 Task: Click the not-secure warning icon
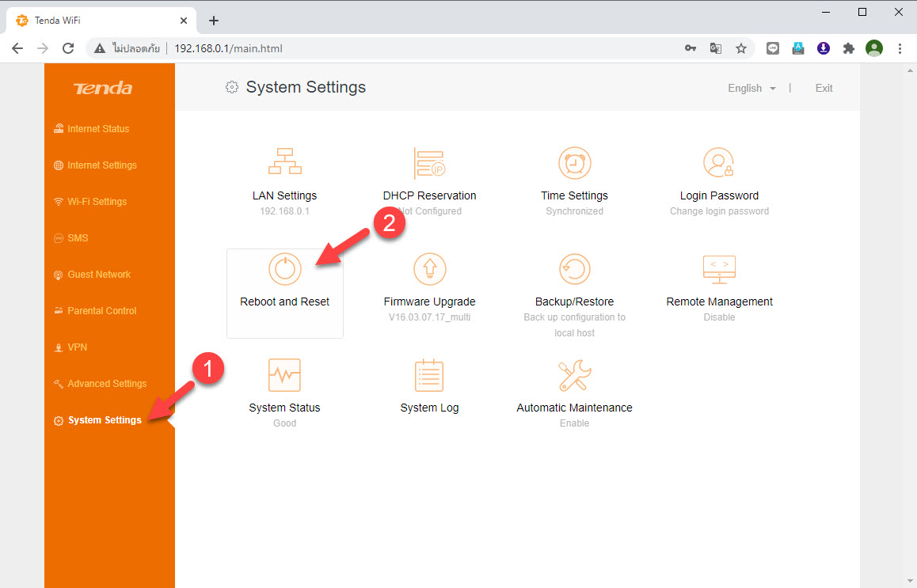tap(100, 48)
